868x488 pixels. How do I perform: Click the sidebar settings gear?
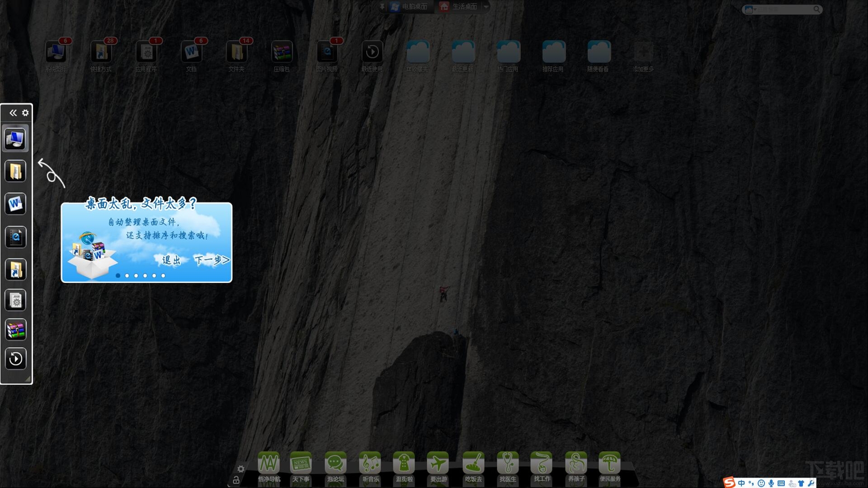pos(25,113)
